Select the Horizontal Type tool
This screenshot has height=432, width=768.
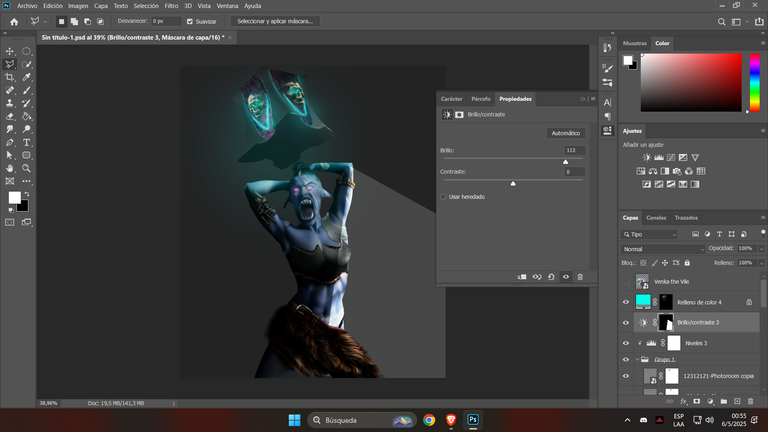26,143
